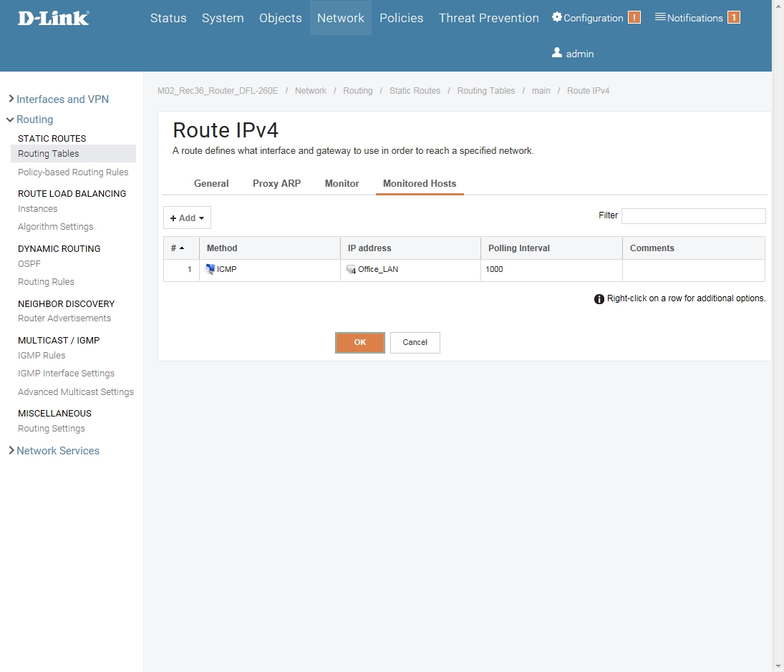Sort by the Comments column header
Screen dimensions: 784x672
click(x=694, y=248)
